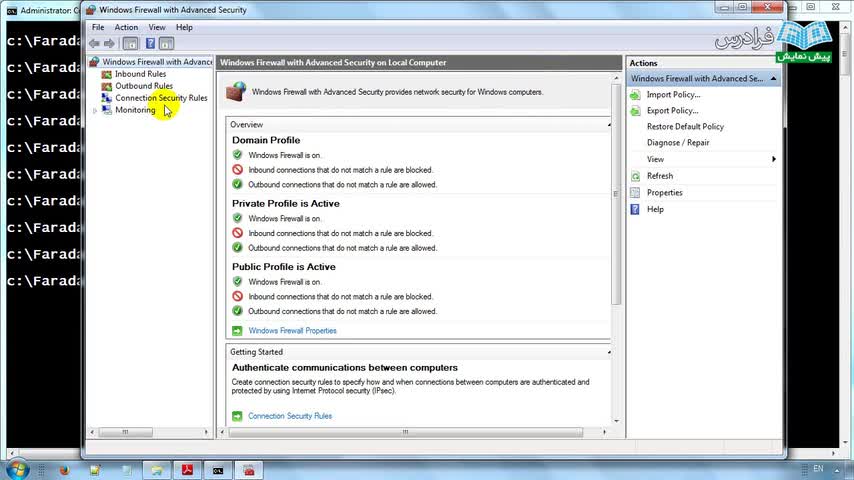The image size is (854, 480).
Task: Click the Properties icon in the Actions pane
Action: [635, 193]
